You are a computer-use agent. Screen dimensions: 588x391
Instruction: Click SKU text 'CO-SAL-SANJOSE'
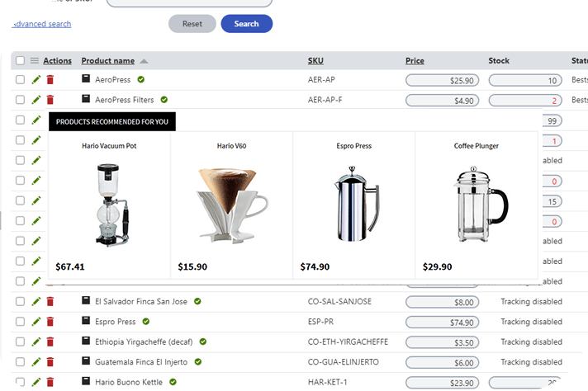339,301
